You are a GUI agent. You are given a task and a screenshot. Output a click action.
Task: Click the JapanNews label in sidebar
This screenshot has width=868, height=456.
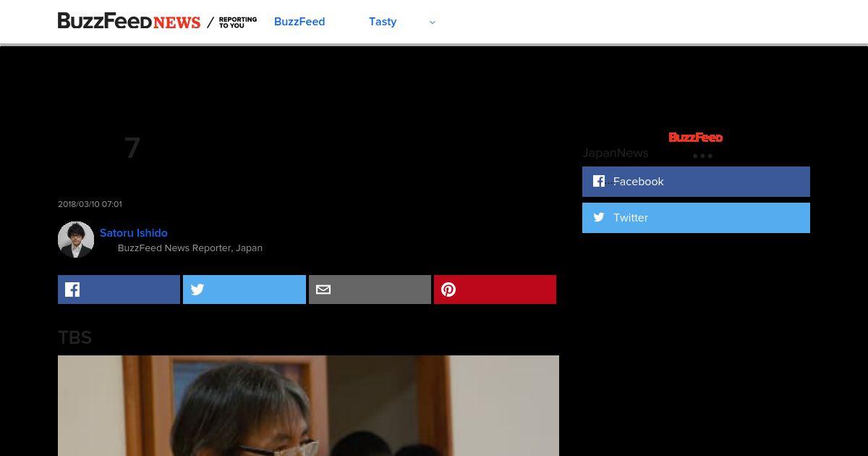click(x=616, y=153)
